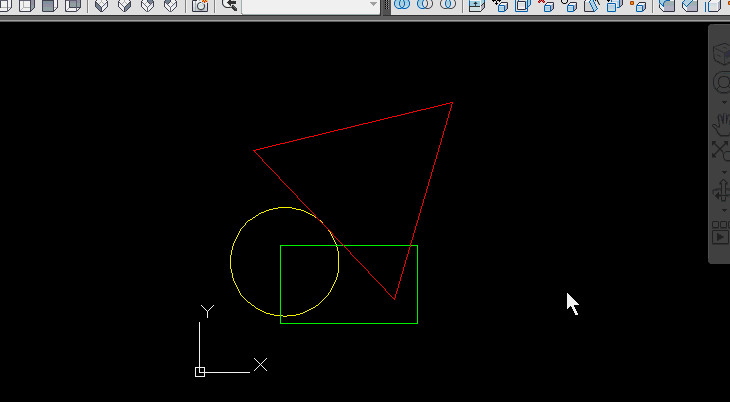Image resolution: width=730 pixels, height=402 pixels.
Task: Click the ViewCube icon on the navigation bar
Action: click(x=722, y=54)
